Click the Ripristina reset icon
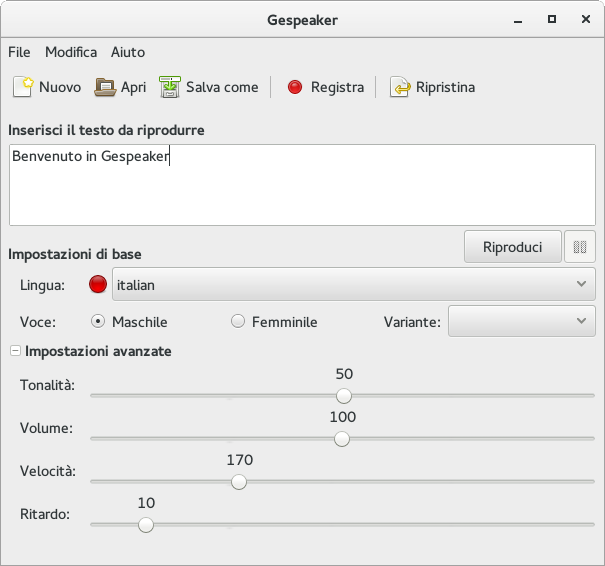Screen dimensions: 605x566 [x=400, y=87]
